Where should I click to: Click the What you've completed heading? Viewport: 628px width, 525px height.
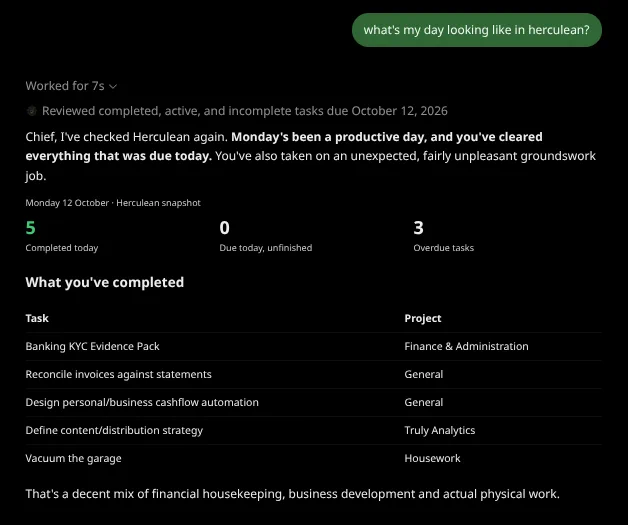105,282
